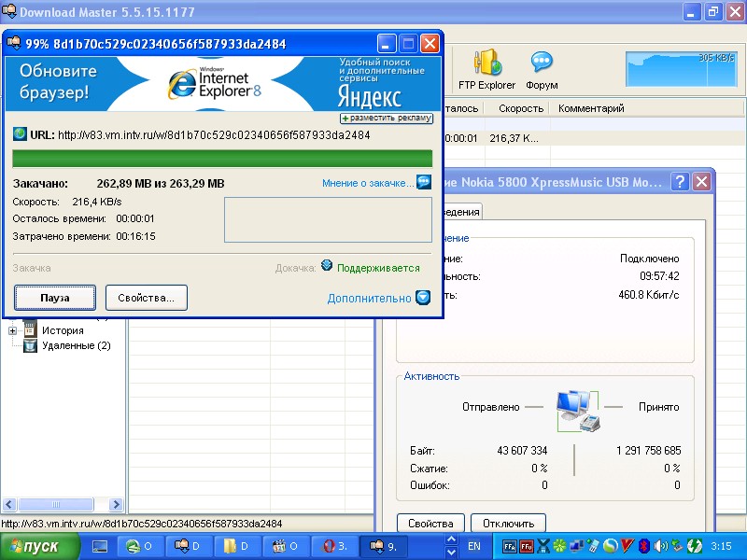This screenshot has height=560, width=747.
Task: Select Удаленные (2) in the tree
Action: 77,345
